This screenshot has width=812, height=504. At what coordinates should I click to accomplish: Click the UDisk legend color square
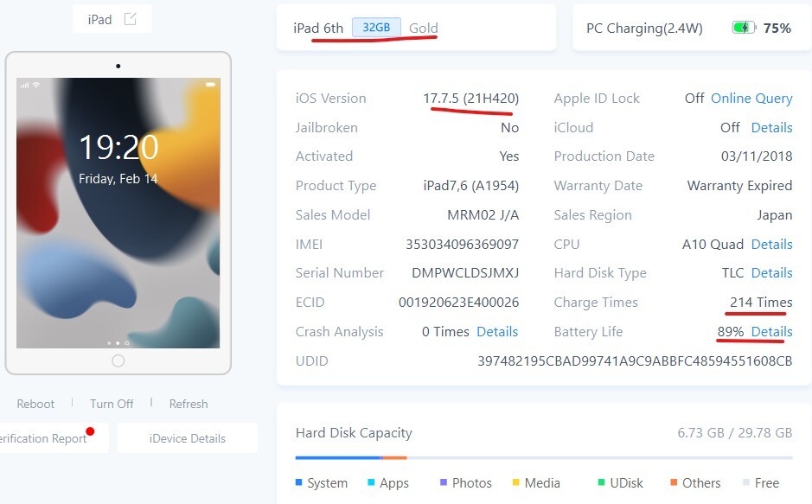click(x=601, y=482)
